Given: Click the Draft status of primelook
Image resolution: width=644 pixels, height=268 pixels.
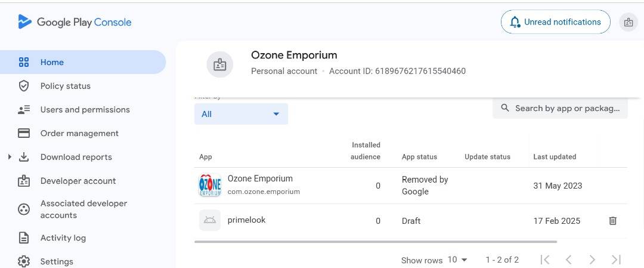Looking at the screenshot, I should tap(411, 221).
